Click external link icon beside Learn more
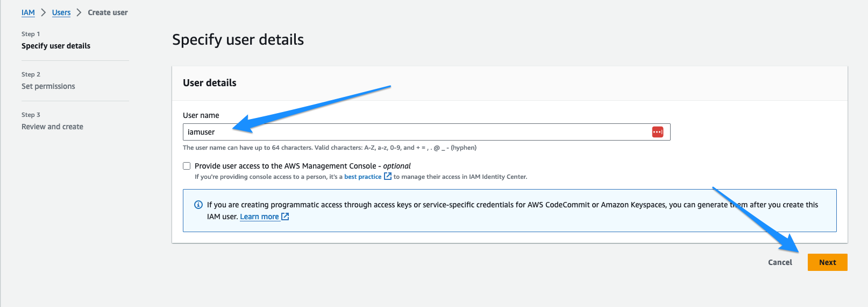This screenshot has width=868, height=307. click(x=285, y=217)
